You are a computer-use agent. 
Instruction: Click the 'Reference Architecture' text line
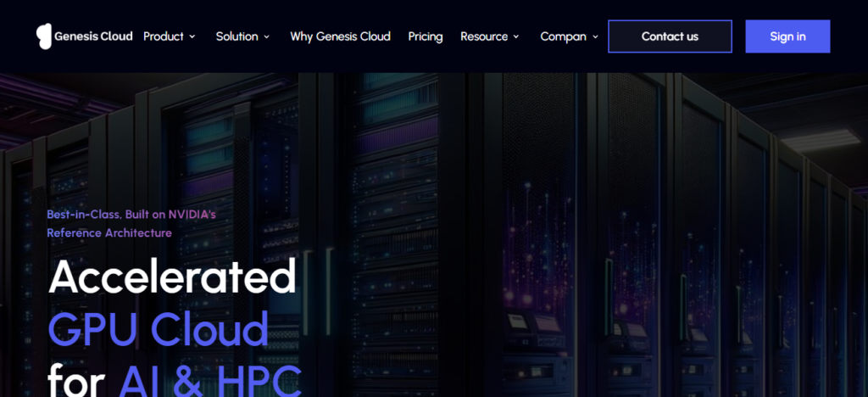pyautogui.click(x=109, y=233)
